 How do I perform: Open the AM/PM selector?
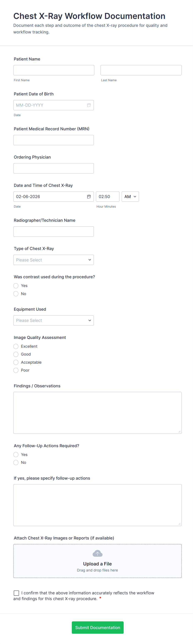pyautogui.click(x=130, y=197)
